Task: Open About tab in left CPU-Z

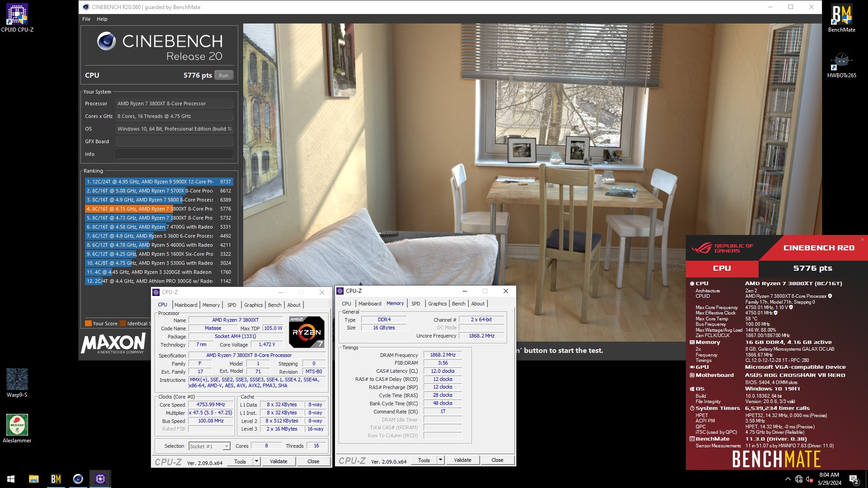Action: (x=294, y=305)
